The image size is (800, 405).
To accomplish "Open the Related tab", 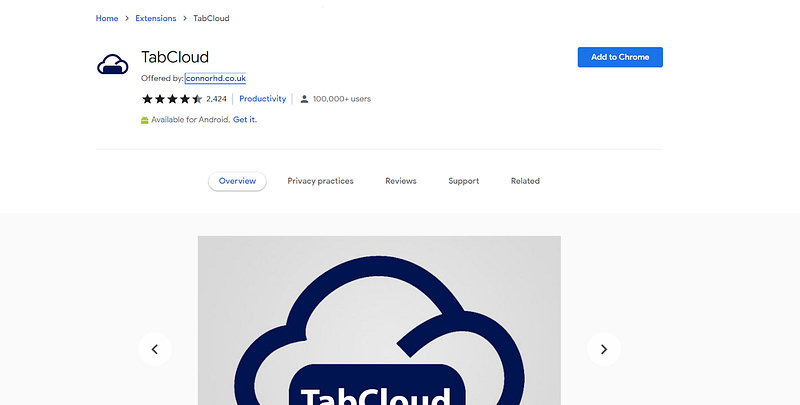I will coord(525,181).
